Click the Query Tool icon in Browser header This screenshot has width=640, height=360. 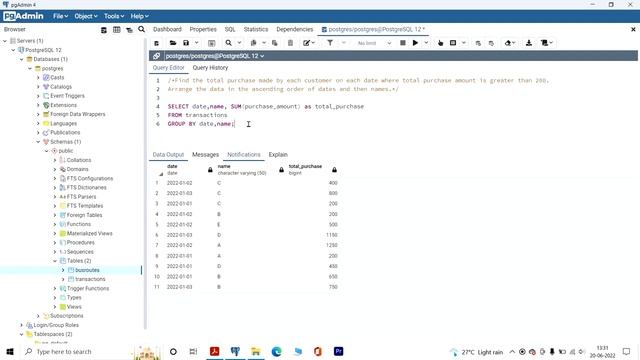click(x=104, y=30)
